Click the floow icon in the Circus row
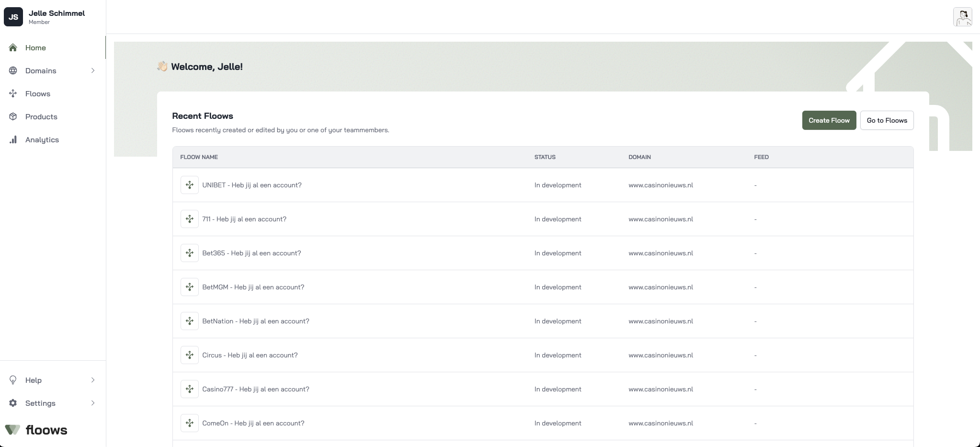 [x=190, y=355]
